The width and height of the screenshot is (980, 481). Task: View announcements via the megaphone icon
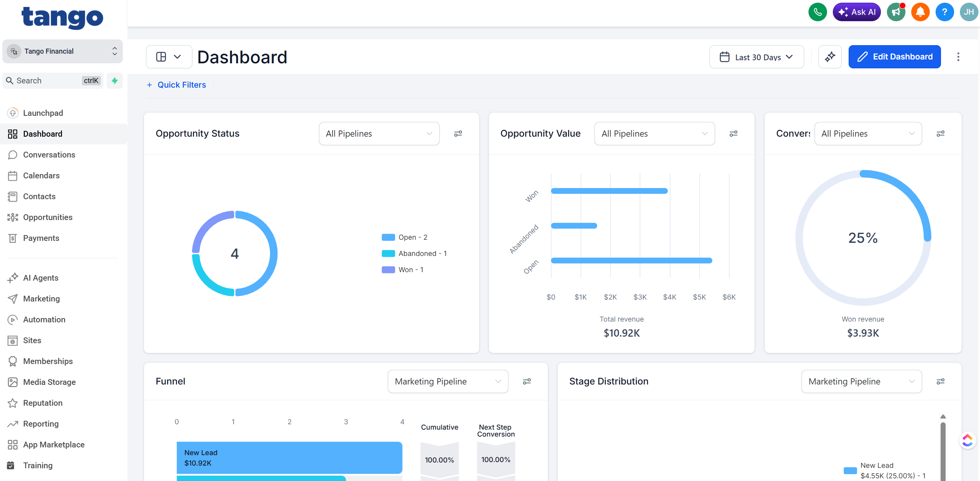[896, 12]
